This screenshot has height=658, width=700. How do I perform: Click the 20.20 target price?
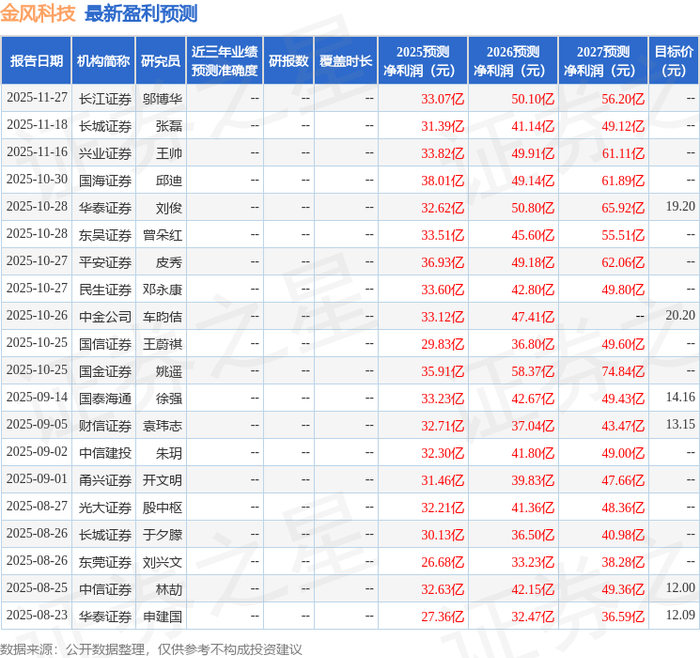[x=680, y=315]
